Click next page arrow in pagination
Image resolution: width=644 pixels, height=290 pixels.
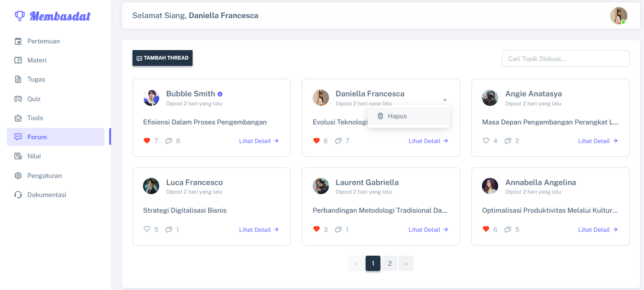click(x=406, y=263)
